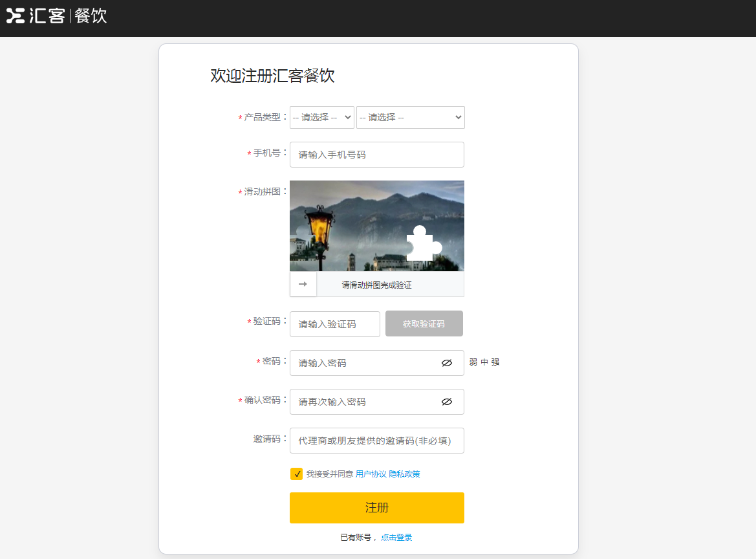Viewport: 756px width, 559px height.
Task: Click the 手机号 phone number input field
Action: [x=376, y=155]
